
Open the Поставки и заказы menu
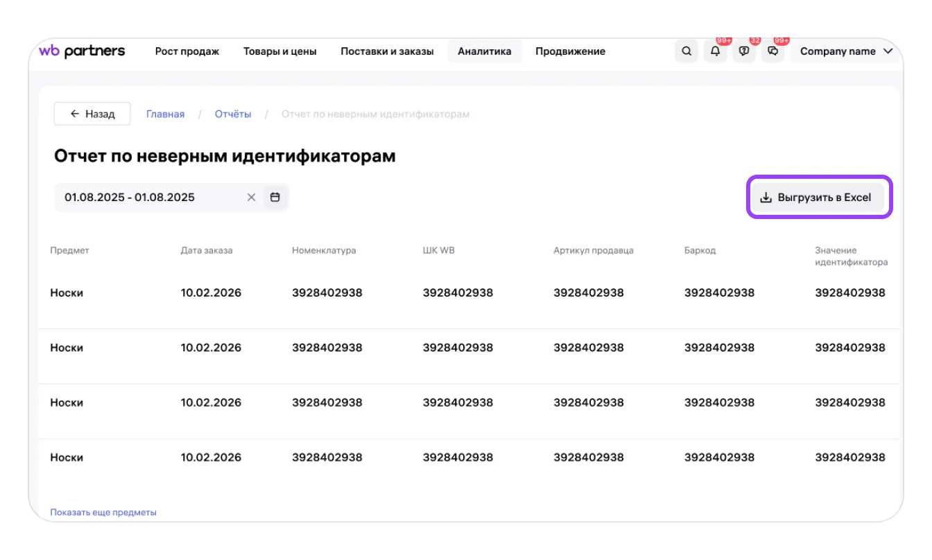(x=387, y=51)
